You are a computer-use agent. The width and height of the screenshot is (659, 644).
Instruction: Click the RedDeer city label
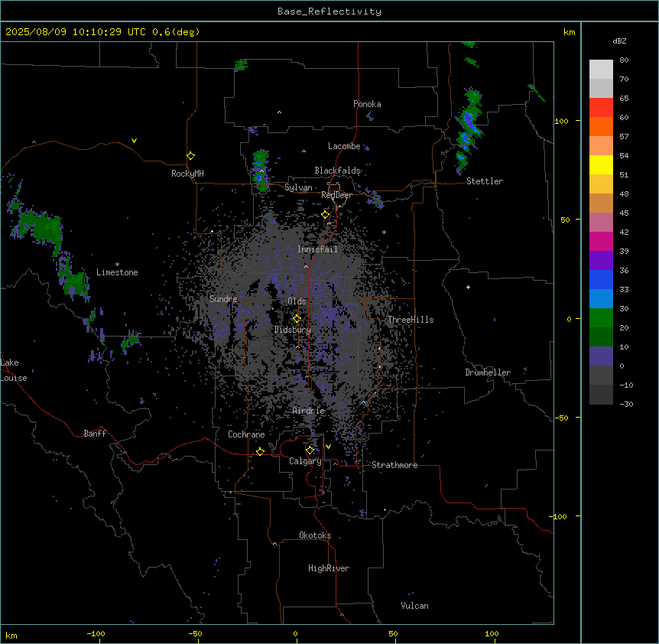(x=336, y=195)
